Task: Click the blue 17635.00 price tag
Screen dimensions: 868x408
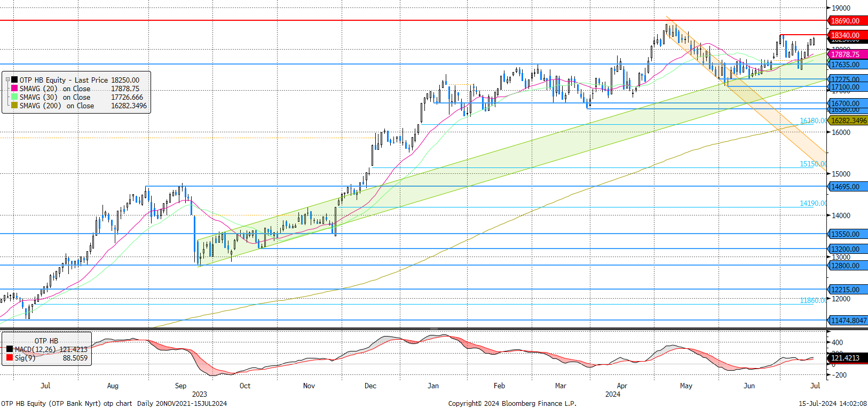Action: click(x=847, y=65)
